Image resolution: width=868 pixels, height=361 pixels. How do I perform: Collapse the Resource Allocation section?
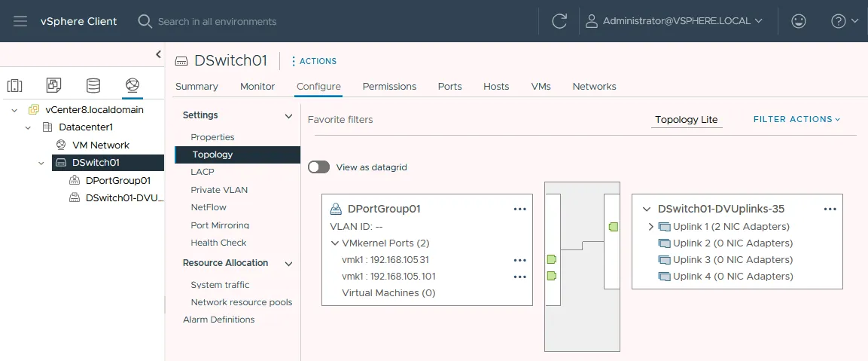click(288, 264)
